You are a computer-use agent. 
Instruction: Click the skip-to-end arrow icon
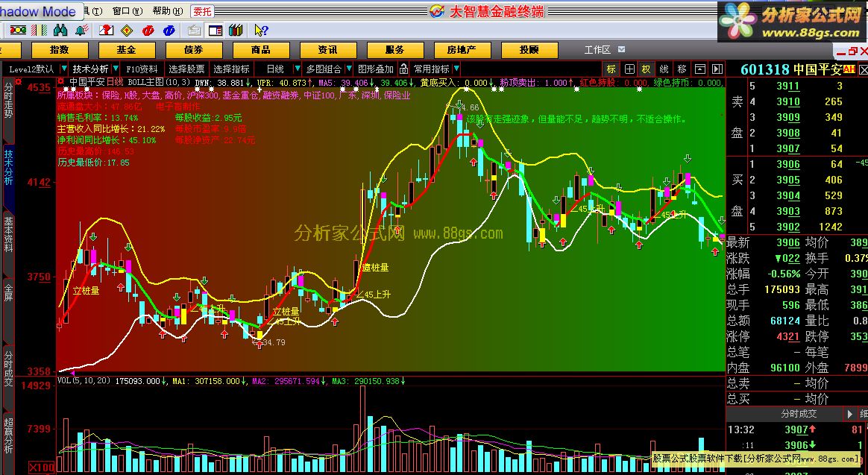point(717,69)
